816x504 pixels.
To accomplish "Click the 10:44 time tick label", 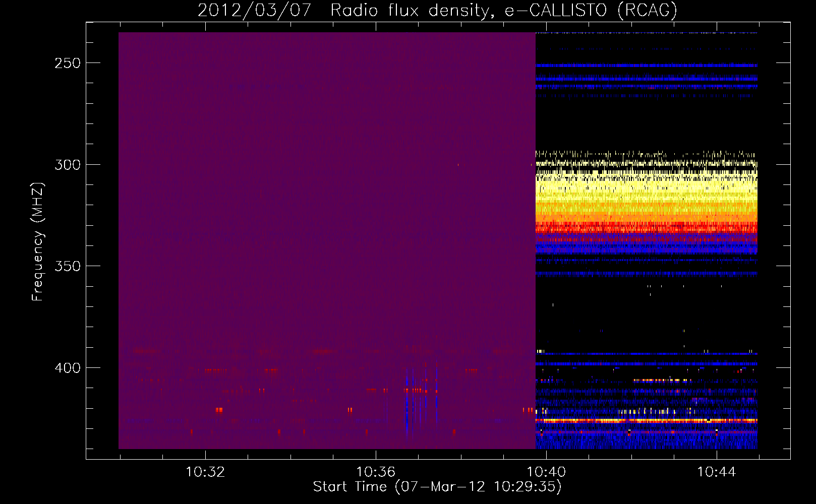I will pyautogui.click(x=717, y=472).
